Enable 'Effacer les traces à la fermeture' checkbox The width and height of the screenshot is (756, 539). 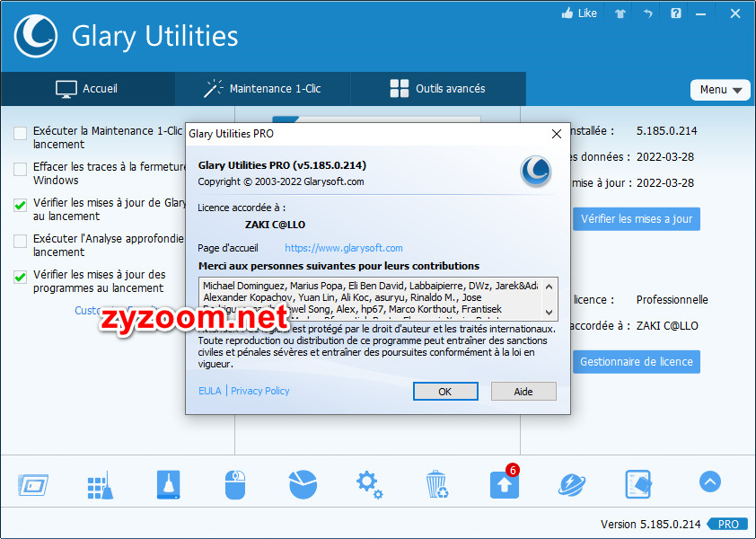click(21, 169)
